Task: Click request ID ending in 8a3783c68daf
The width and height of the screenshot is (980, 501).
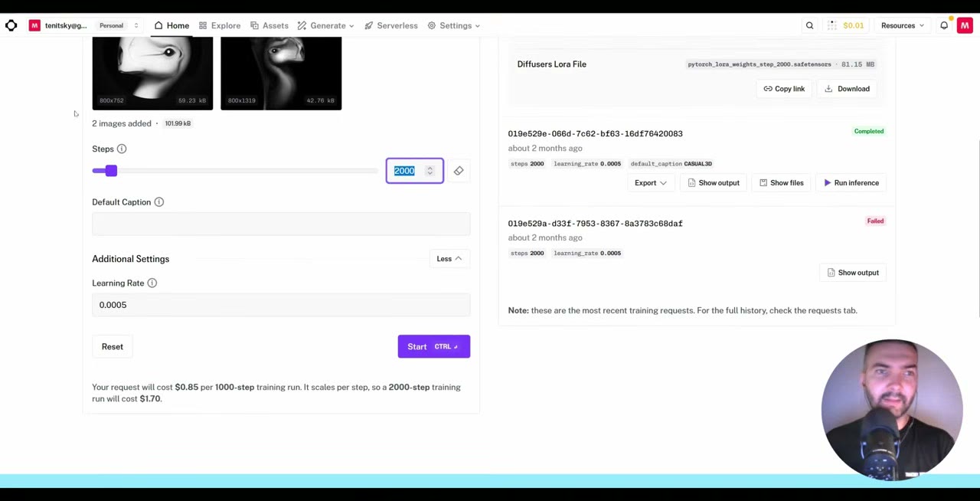Action: [595, 224]
